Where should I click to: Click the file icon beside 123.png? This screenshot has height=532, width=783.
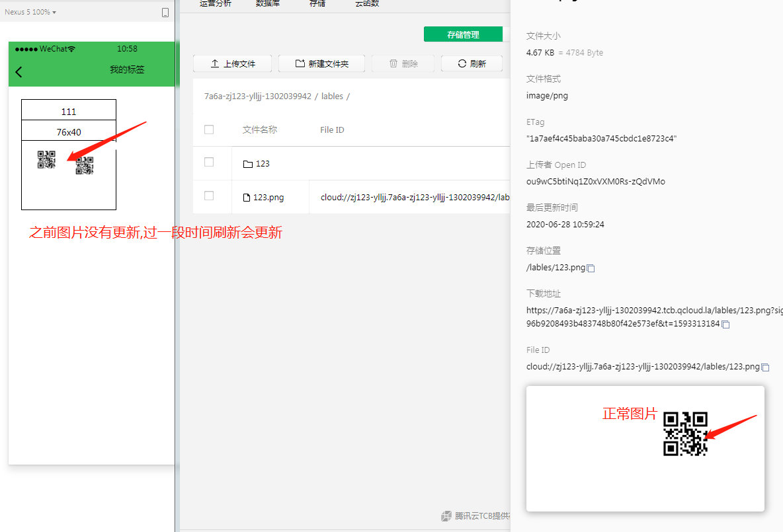click(x=247, y=198)
